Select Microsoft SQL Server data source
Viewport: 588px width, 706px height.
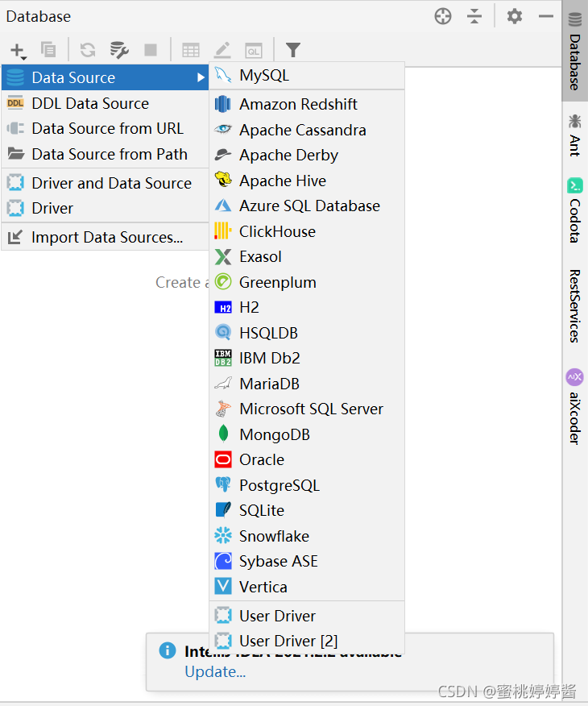tap(307, 409)
